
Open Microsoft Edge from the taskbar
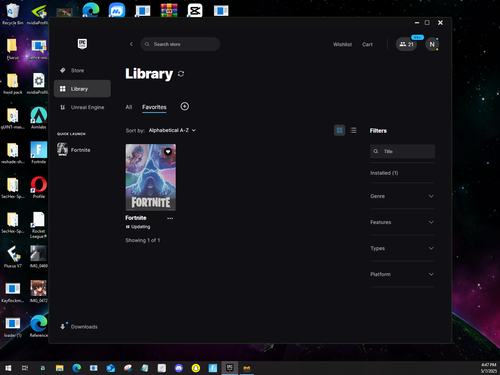click(77, 368)
